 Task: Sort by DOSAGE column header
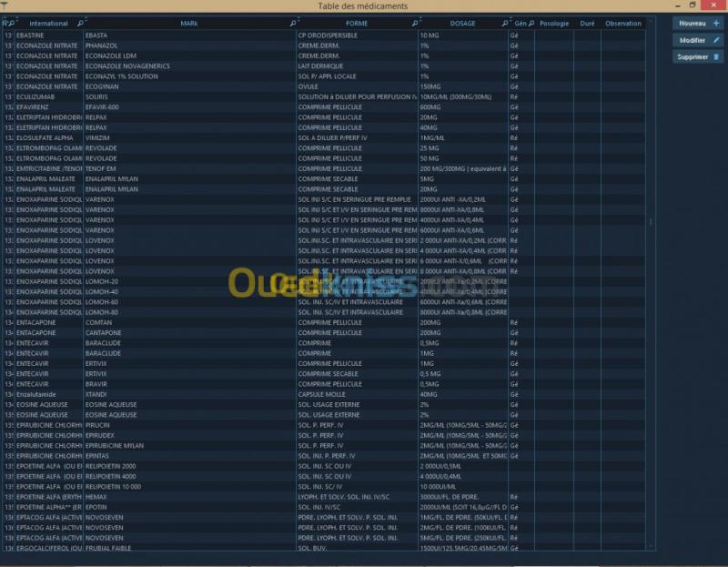(462, 24)
